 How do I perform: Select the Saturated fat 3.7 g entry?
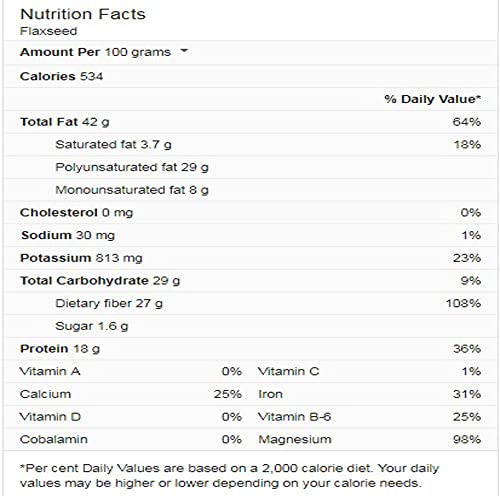[113, 145]
